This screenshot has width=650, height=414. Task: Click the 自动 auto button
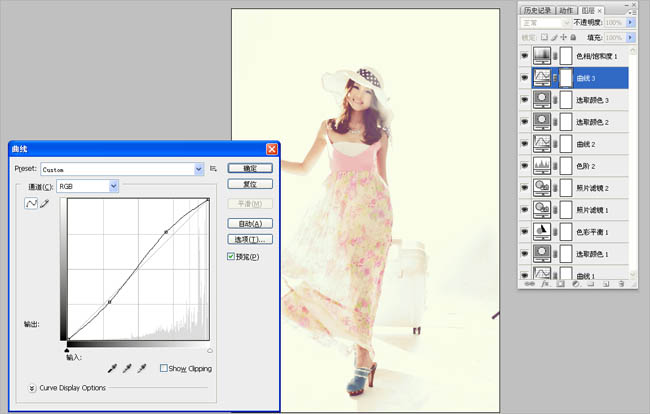(x=250, y=224)
